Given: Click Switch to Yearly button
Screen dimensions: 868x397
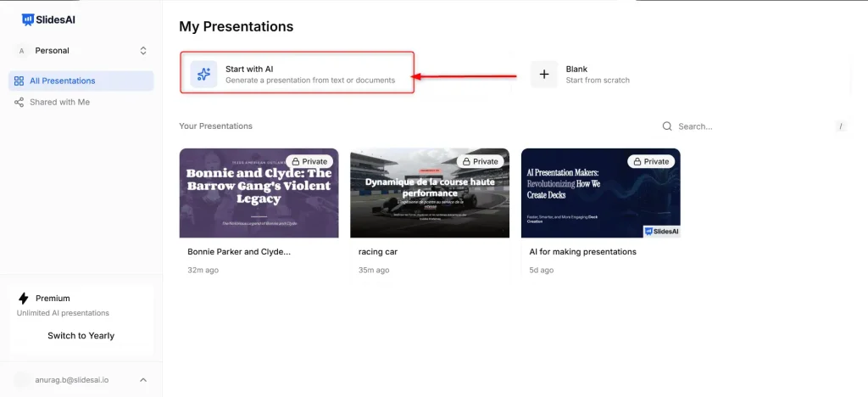Looking at the screenshot, I should point(81,336).
